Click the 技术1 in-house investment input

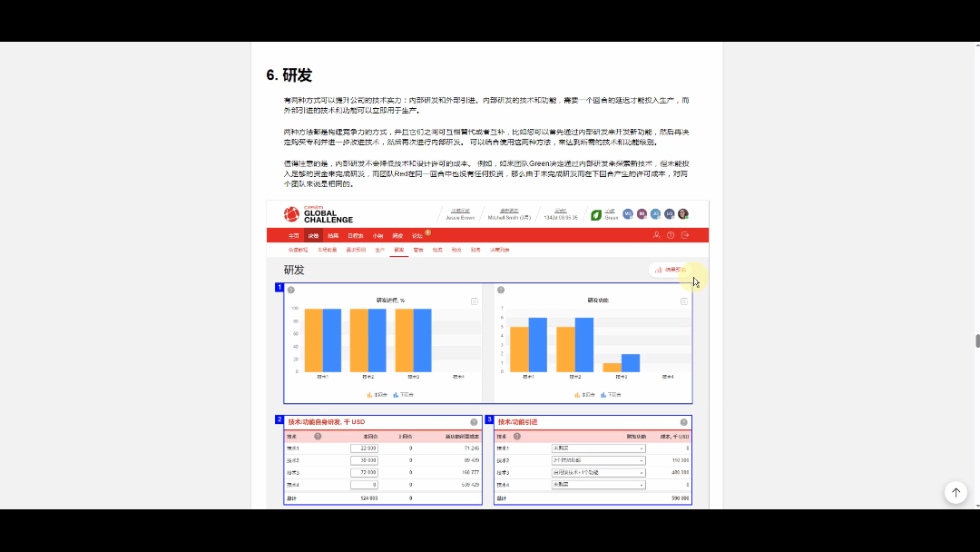(x=365, y=448)
